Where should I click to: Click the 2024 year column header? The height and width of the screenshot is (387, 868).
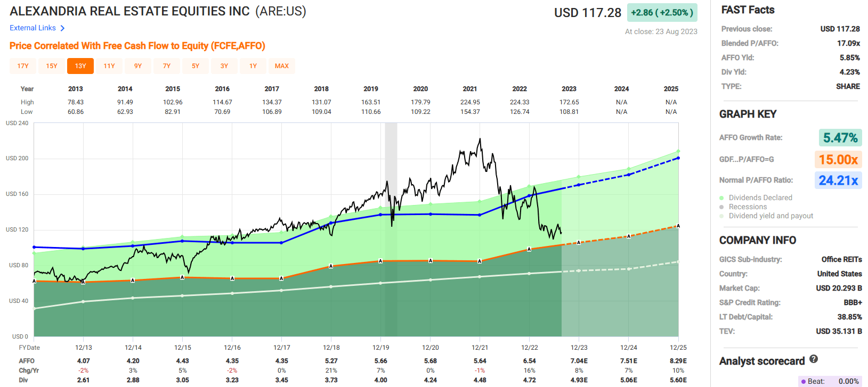[621, 89]
